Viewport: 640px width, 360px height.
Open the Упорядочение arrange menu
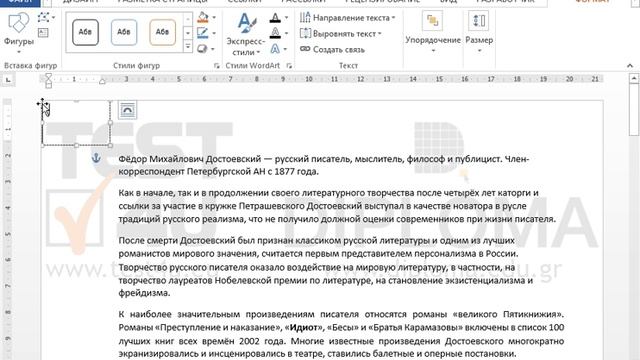(x=433, y=33)
